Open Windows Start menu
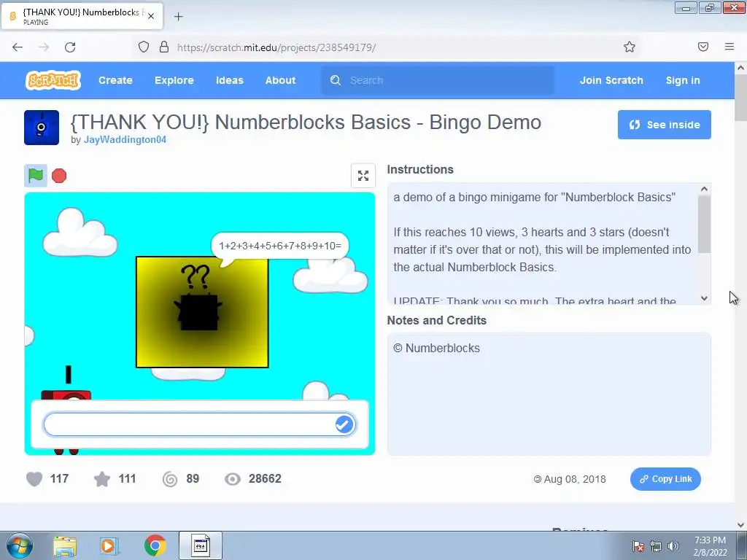The image size is (747, 560). point(20,545)
